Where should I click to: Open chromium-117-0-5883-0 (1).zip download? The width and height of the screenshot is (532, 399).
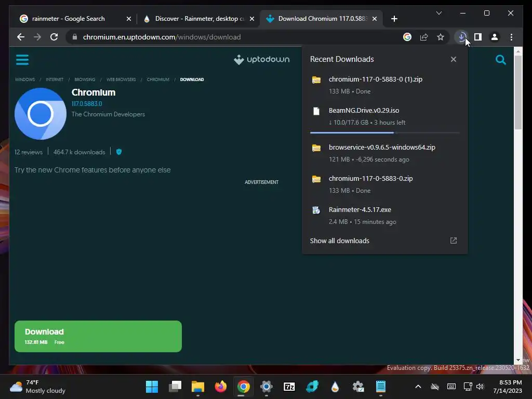pos(385,85)
